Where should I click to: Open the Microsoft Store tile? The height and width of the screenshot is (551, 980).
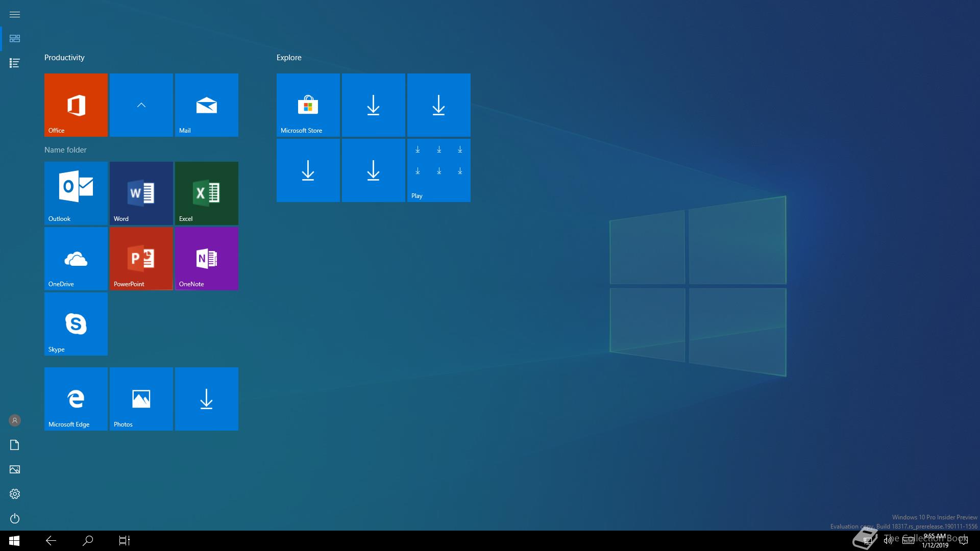pyautogui.click(x=308, y=105)
